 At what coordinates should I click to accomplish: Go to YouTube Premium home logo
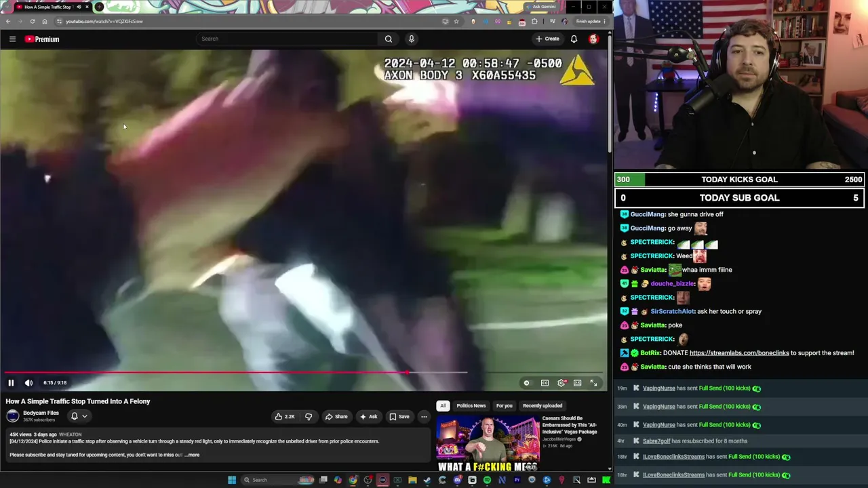42,39
